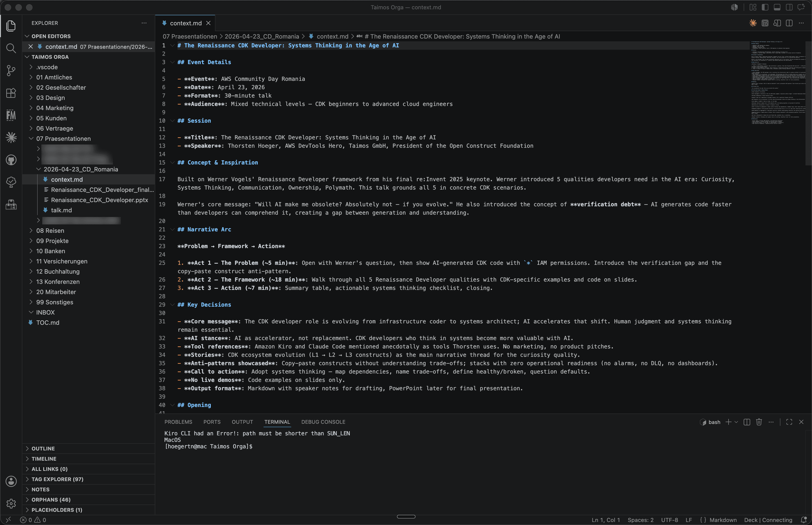This screenshot has width=812, height=525.
Task: Click Markdown language mode in status bar
Action: (x=723, y=520)
